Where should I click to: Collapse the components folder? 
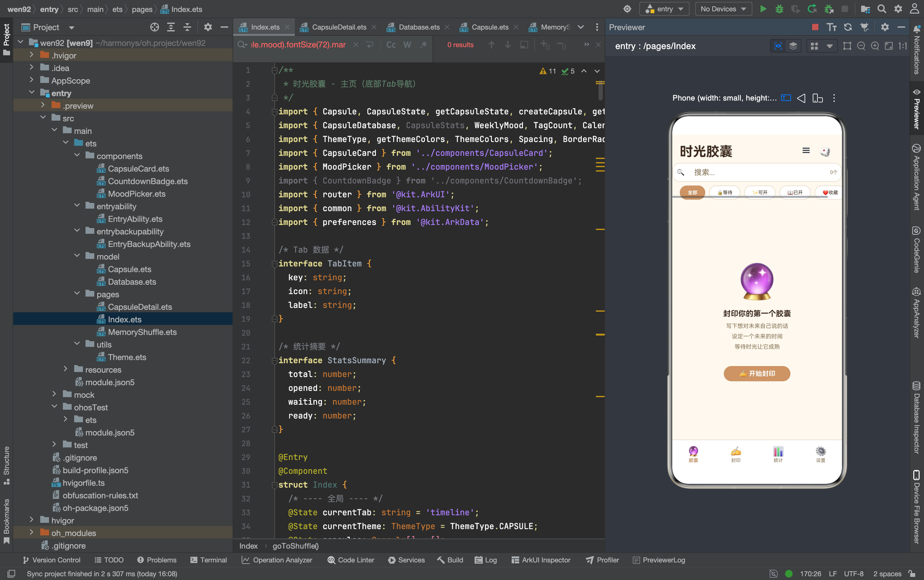[77, 156]
